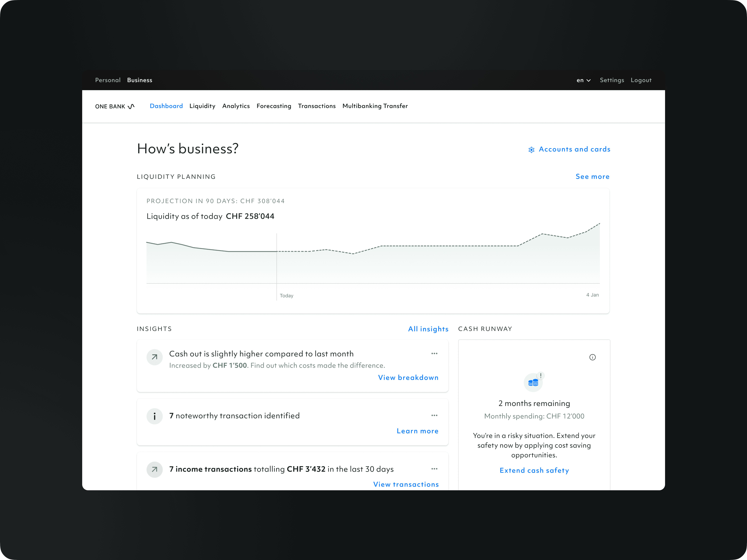
Task: Click info icon beside noteworthy transaction insight
Action: click(155, 416)
